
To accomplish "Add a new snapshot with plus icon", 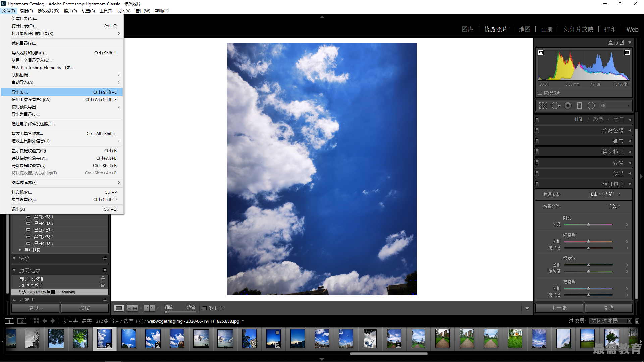I will [105, 258].
